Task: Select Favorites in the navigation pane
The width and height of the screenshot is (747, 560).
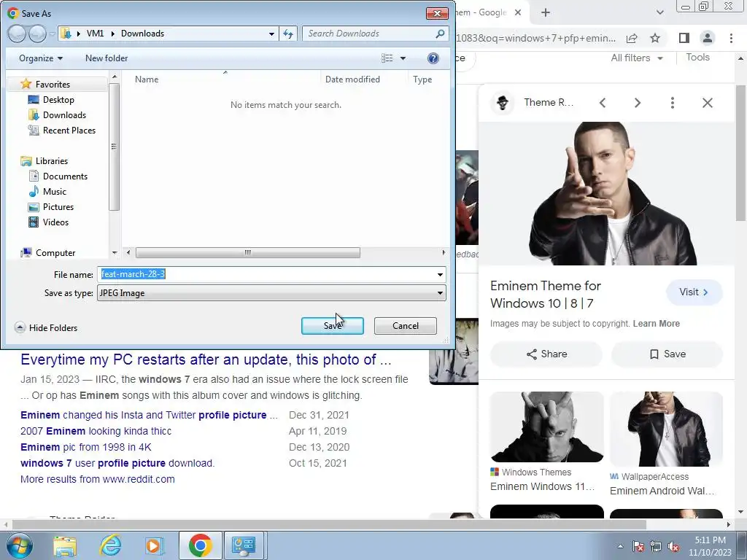Action: [53, 85]
